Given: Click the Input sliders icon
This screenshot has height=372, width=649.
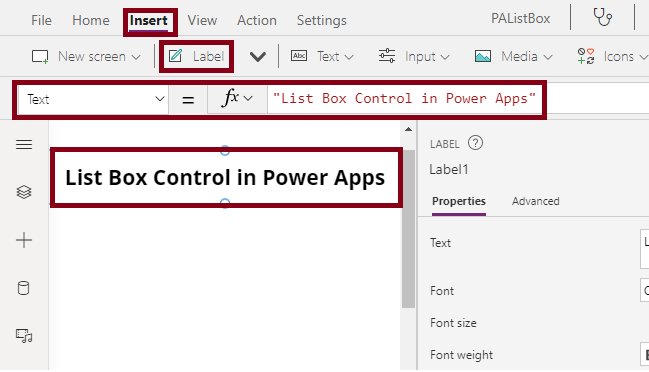Looking at the screenshot, I should [387, 56].
